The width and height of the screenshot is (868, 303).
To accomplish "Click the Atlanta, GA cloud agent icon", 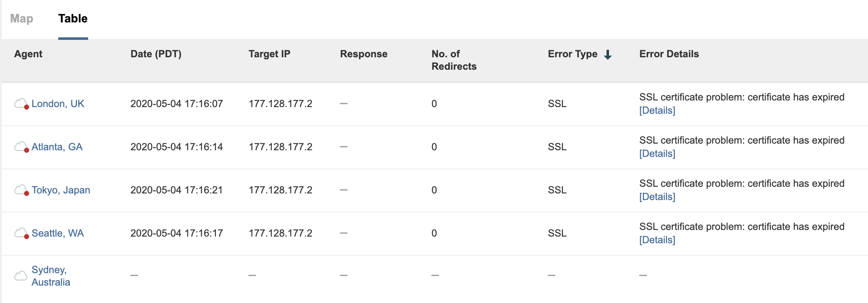I will [x=21, y=147].
